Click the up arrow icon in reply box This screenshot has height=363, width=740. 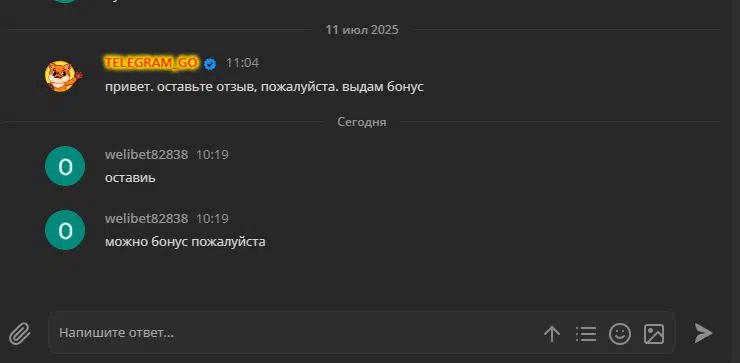click(552, 334)
